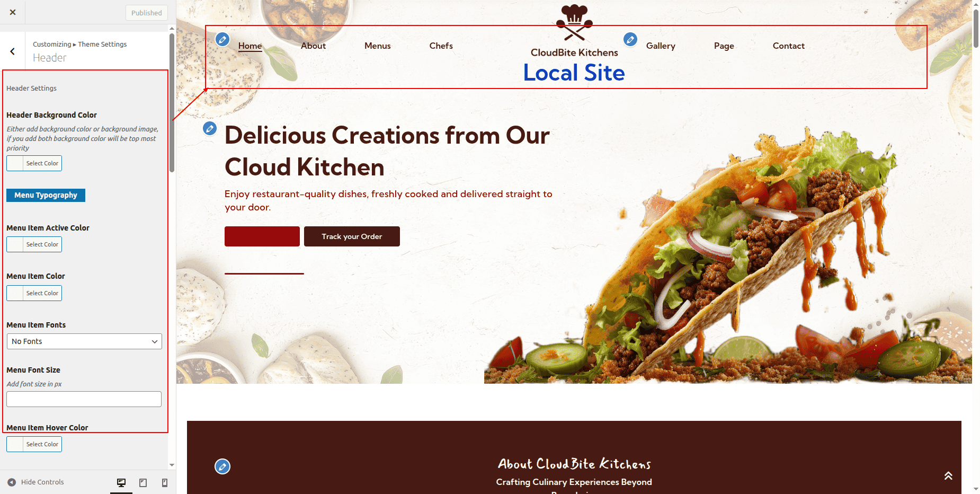Image resolution: width=980 pixels, height=494 pixels.
Task: Click the edit pencil next to Gallery
Action: click(x=630, y=39)
